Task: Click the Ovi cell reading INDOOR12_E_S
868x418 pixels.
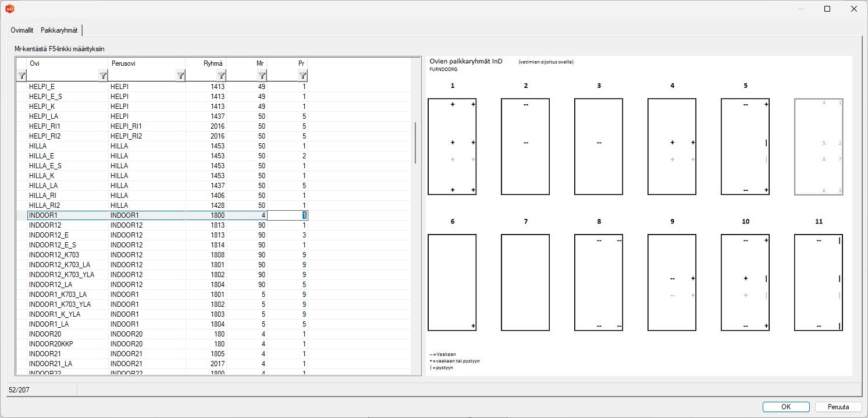Action: coord(68,245)
